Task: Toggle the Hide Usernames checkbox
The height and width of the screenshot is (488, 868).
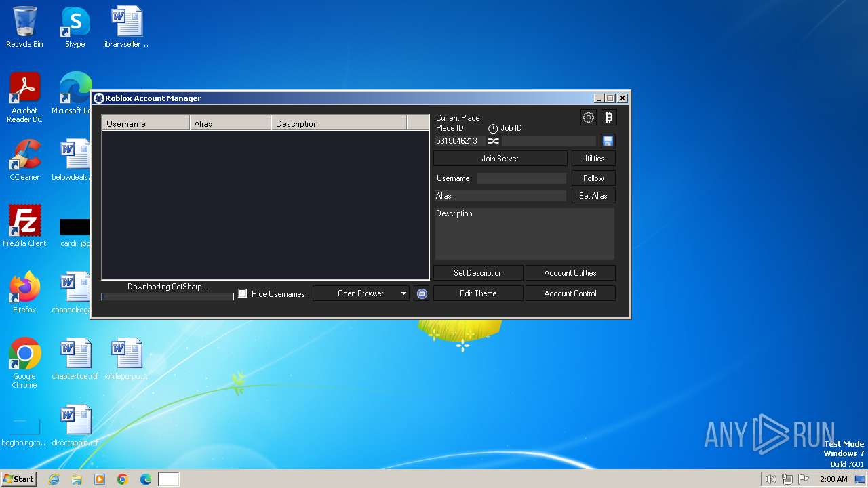Action: [x=243, y=293]
